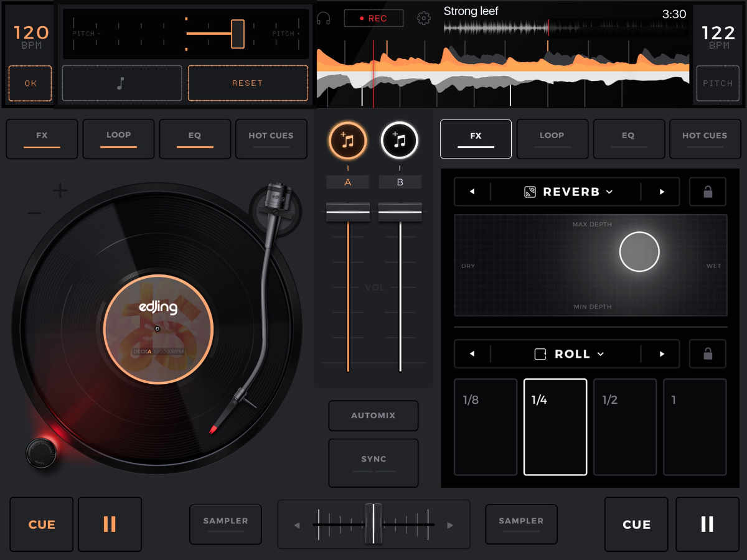The width and height of the screenshot is (747, 560).
Task: Open the EQ tab on the right deck
Action: tap(628, 139)
